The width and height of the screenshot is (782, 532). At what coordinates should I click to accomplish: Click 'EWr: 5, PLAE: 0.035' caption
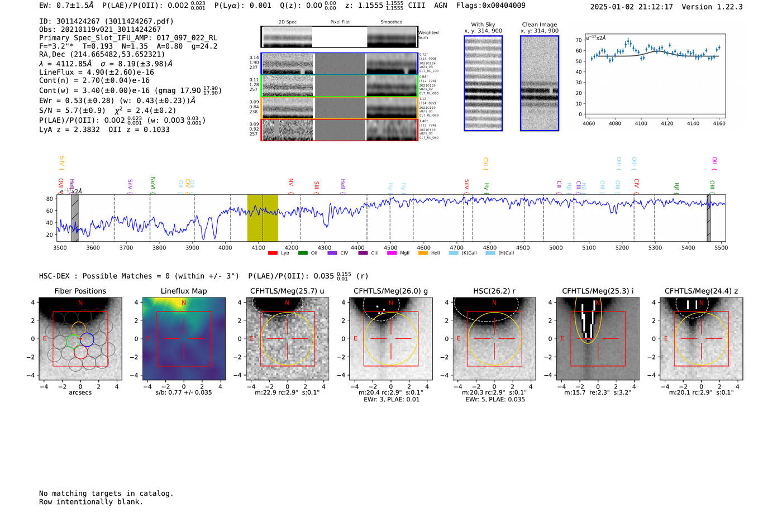pyautogui.click(x=494, y=400)
